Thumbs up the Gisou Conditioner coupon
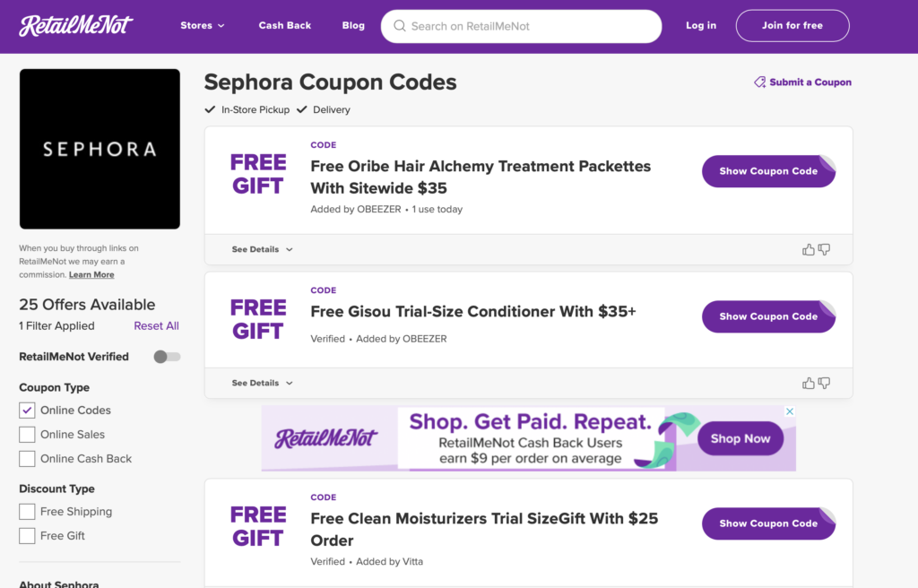Viewport: 918px width, 588px height. (808, 383)
